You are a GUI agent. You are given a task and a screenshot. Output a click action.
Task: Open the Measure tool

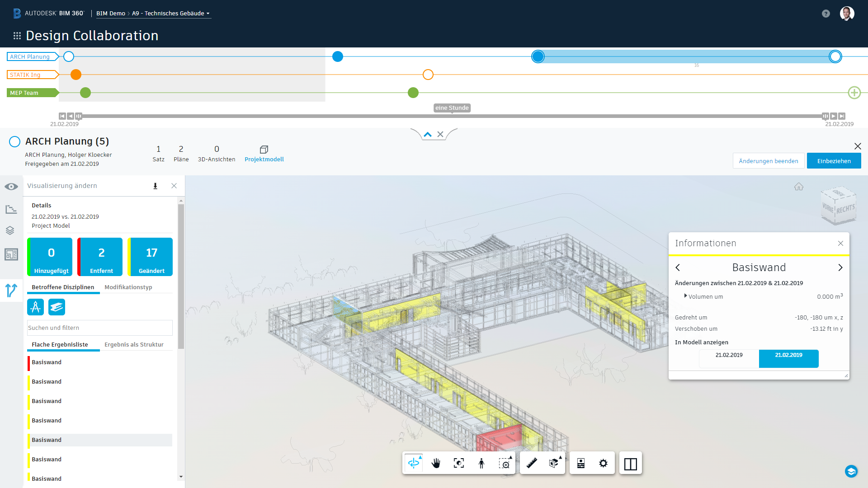tap(532, 463)
